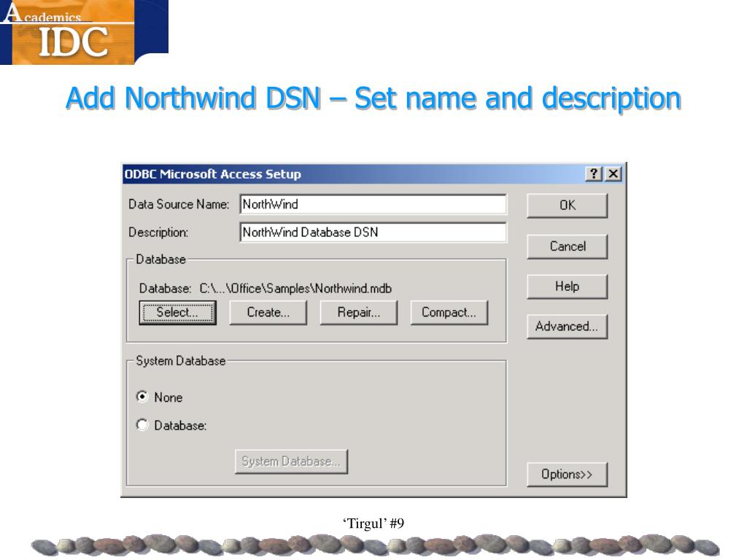Image resolution: width=747 pixels, height=560 pixels.
Task: Click the System Database group label
Action: [181, 361]
